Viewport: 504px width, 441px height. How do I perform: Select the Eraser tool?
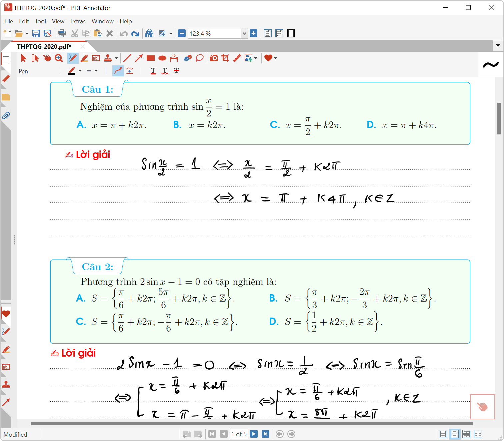pyautogui.click(x=188, y=58)
